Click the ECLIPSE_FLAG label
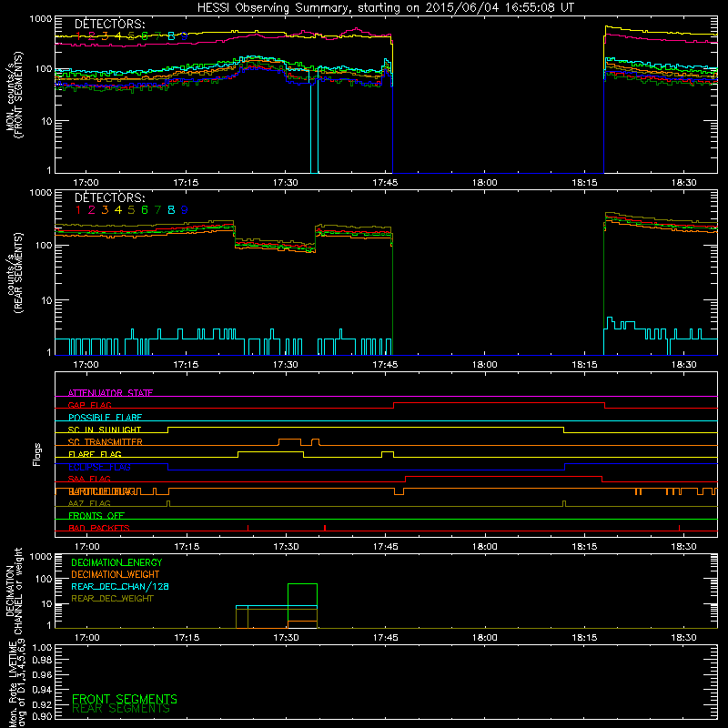 tap(99, 467)
